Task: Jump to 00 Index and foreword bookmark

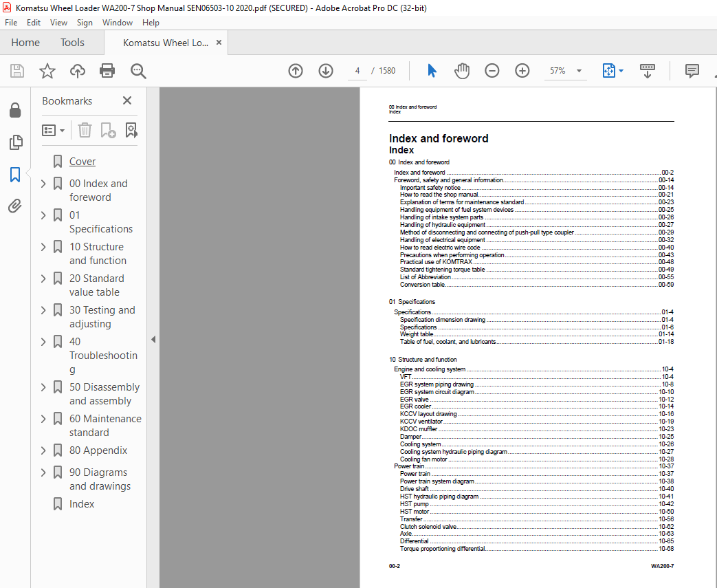Action: 98,190
